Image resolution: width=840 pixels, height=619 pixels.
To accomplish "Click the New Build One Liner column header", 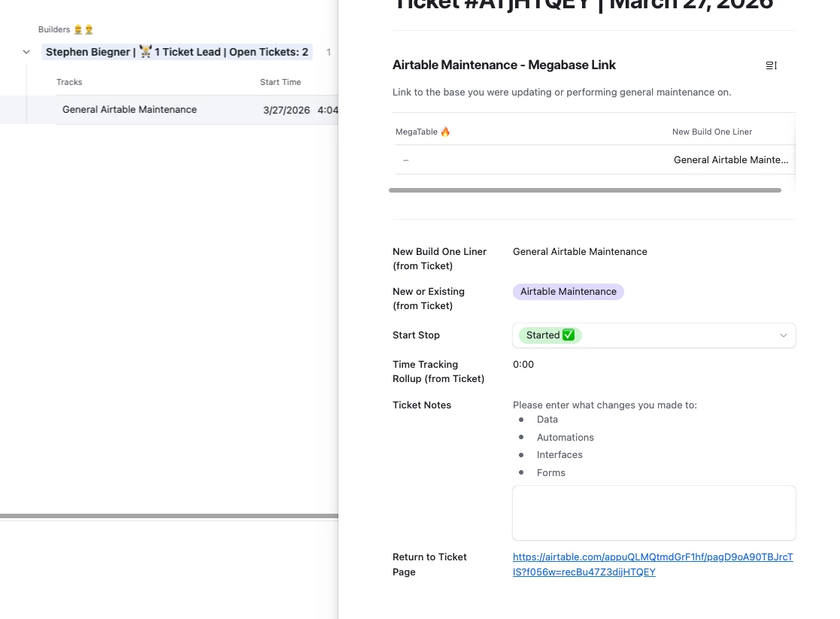I will tap(712, 132).
